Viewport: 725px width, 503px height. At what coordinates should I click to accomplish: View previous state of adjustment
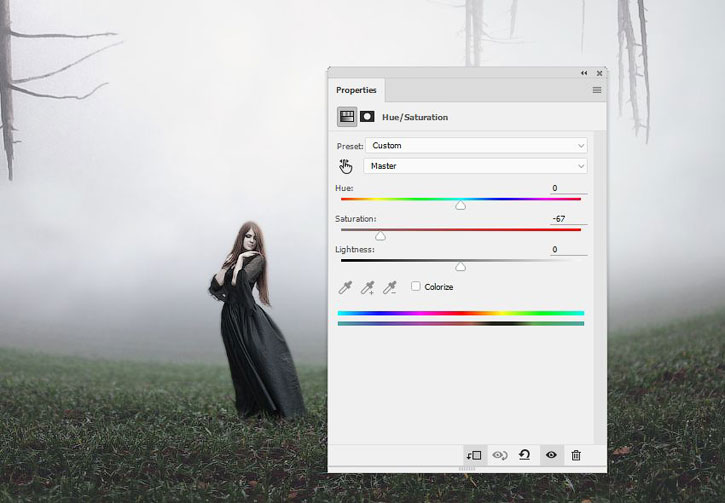pos(499,455)
